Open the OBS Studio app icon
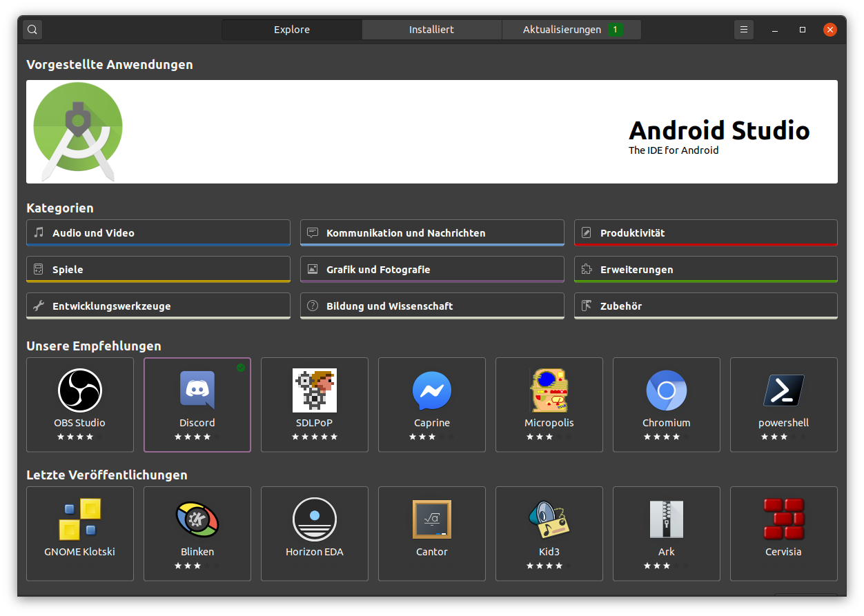Image resolution: width=864 pixels, height=616 pixels. (x=80, y=390)
